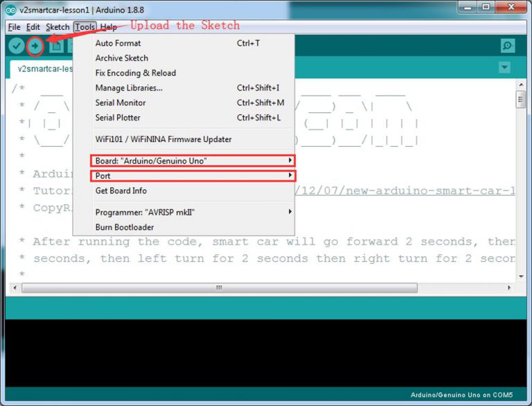Choose Manage Libraries menu entry

tap(129, 88)
